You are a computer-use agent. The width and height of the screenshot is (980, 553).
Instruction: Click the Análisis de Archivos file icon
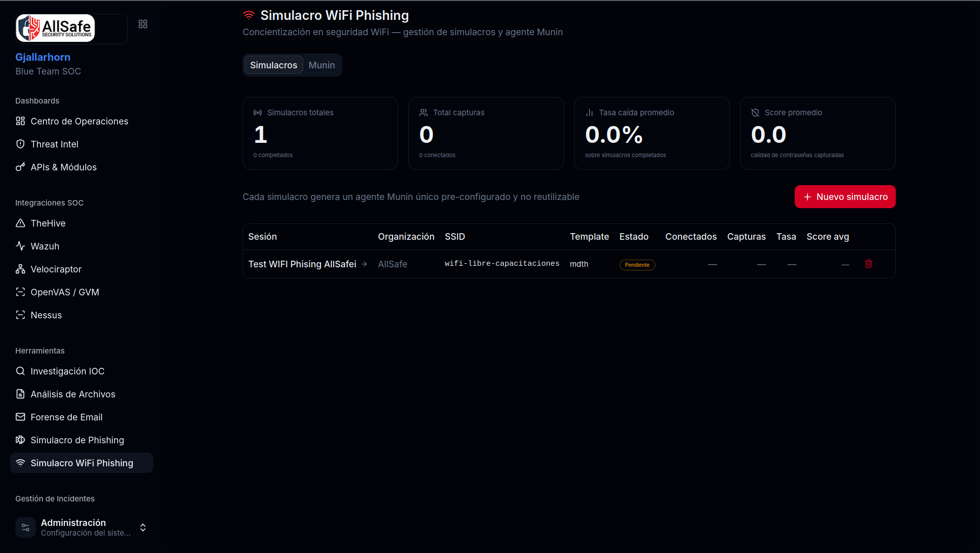pos(20,394)
